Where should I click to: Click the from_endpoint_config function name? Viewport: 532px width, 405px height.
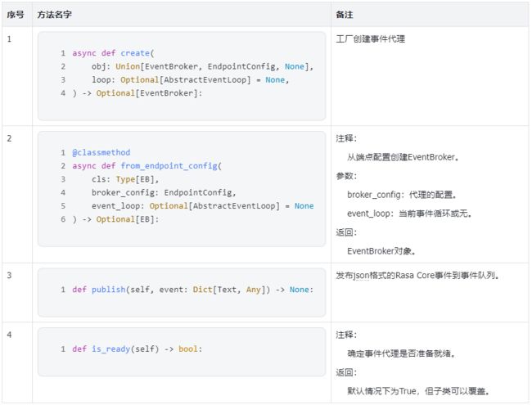(x=169, y=166)
